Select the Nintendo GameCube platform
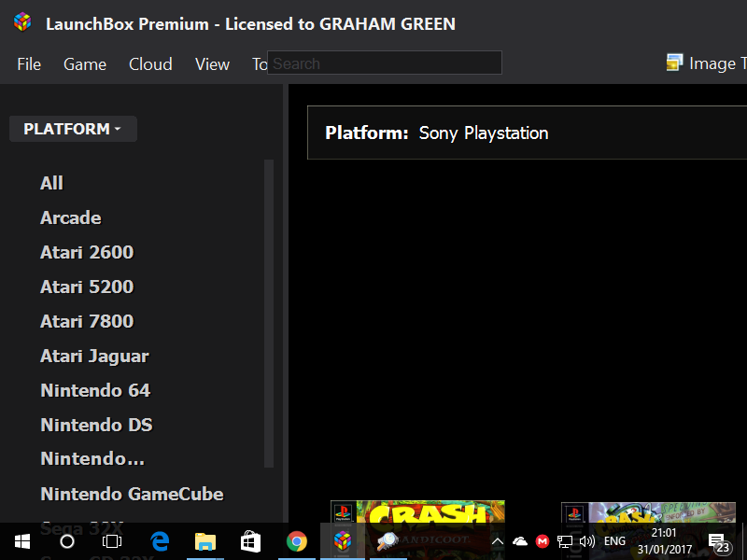 pos(132,494)
